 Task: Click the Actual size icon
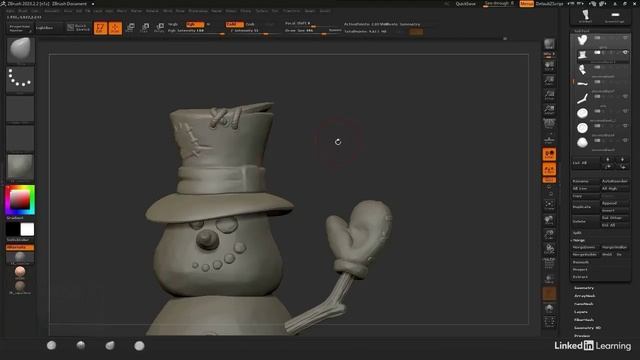coord(549,95)
